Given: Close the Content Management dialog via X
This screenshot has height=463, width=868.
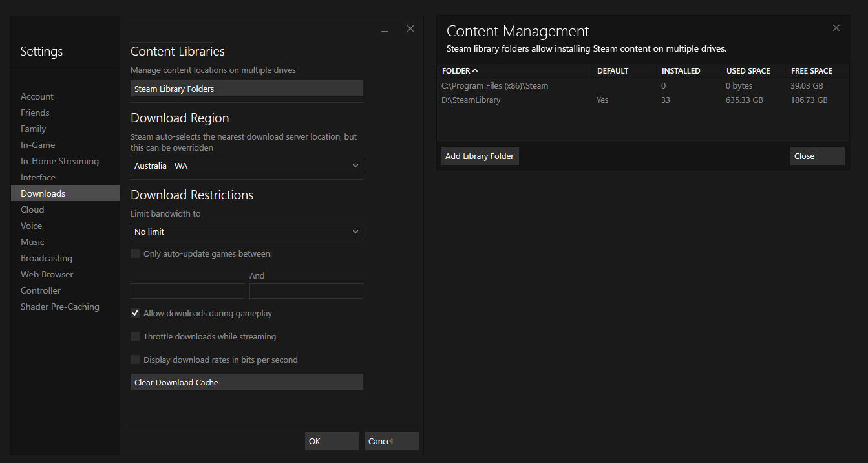Looking at the screenshot, I should tap(836, 28).
